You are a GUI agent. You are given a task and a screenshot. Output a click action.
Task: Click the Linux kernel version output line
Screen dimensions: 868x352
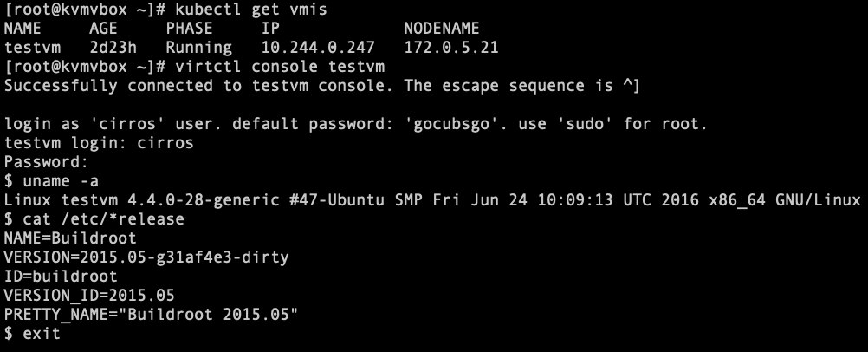(432, 200)
